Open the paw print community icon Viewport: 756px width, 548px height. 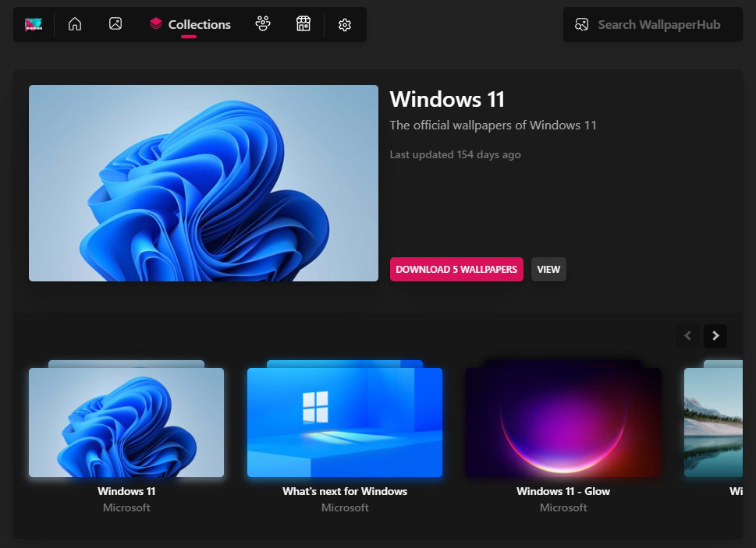coord(263,23)
